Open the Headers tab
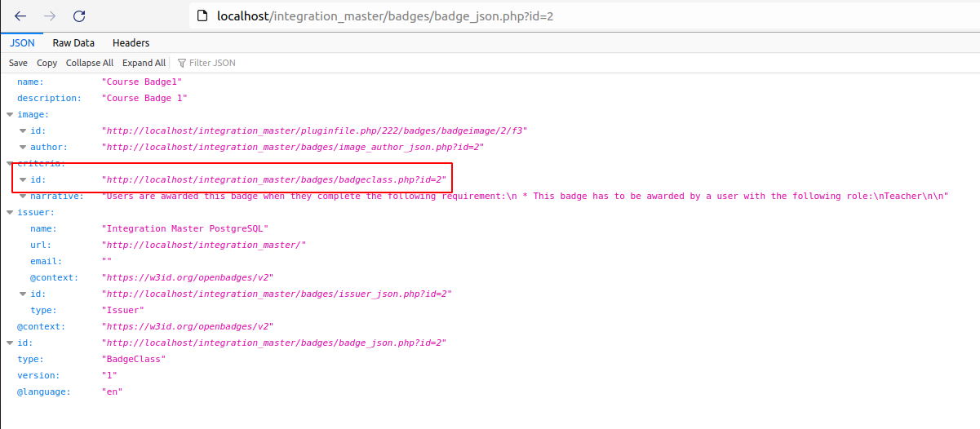Image resolution: width=980 pixels, height=429 pixels. pyautogui.click(x=131, y=43)
